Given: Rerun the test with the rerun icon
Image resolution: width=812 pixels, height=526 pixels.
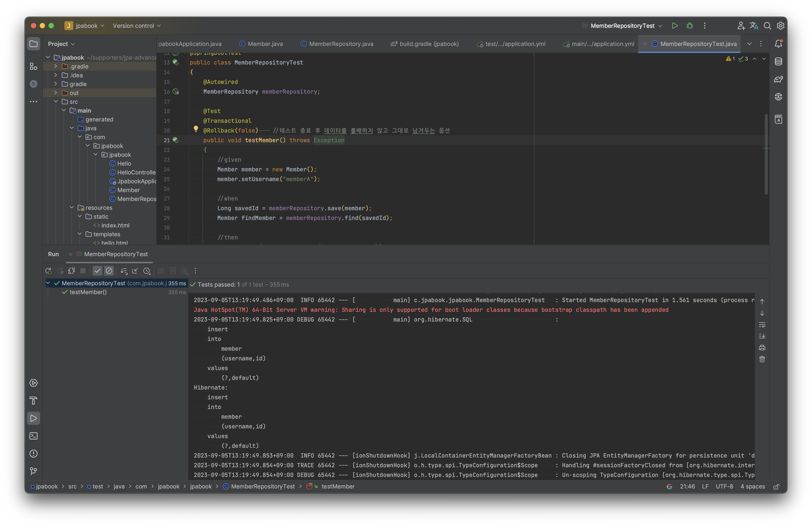Looking at the screenshot, I should (x=49, y=271).
